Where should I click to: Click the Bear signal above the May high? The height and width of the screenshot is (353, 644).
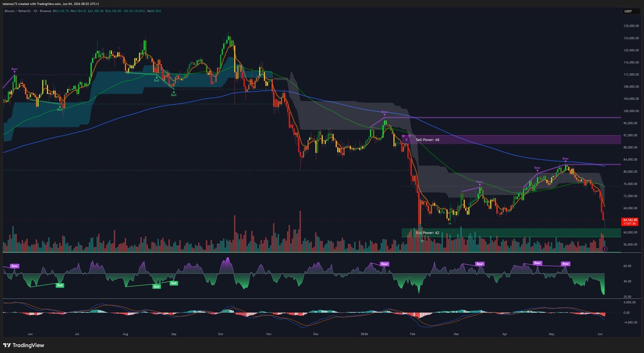click(566, 159)
